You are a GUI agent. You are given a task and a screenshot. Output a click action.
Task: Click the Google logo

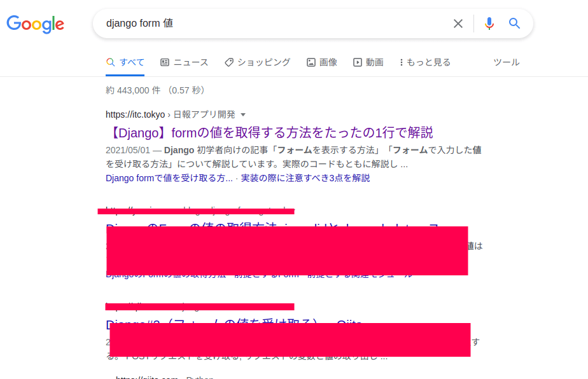[35, 24]
